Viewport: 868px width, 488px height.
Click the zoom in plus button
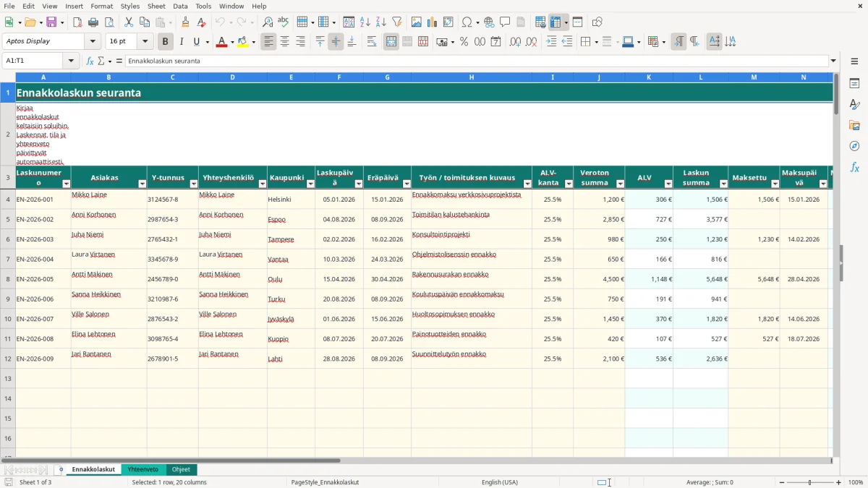point(839,482)
